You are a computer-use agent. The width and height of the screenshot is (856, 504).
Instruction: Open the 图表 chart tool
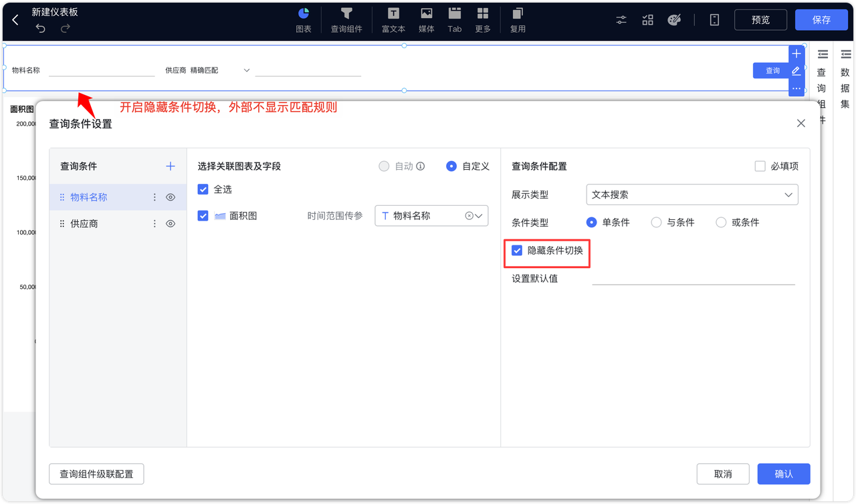(x=304, y=20)
